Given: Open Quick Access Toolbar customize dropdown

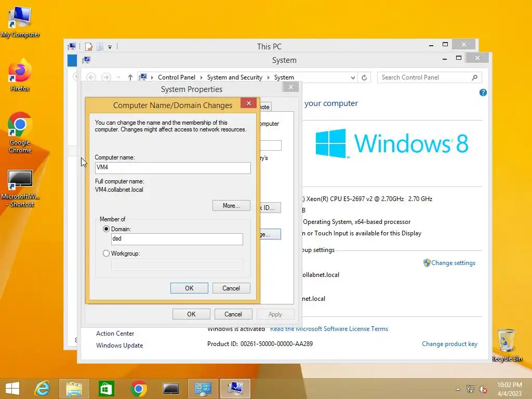Looking at the screenshot, I should (110, 47).
